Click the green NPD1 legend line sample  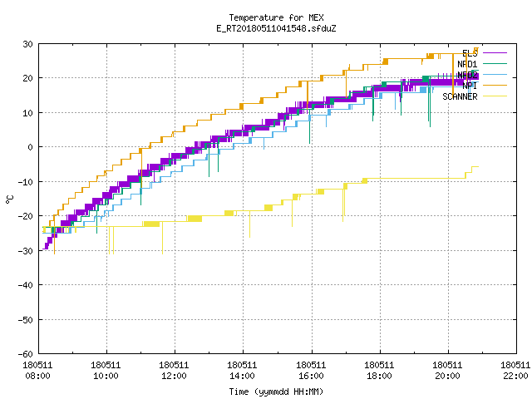click(x=495, y=63)
